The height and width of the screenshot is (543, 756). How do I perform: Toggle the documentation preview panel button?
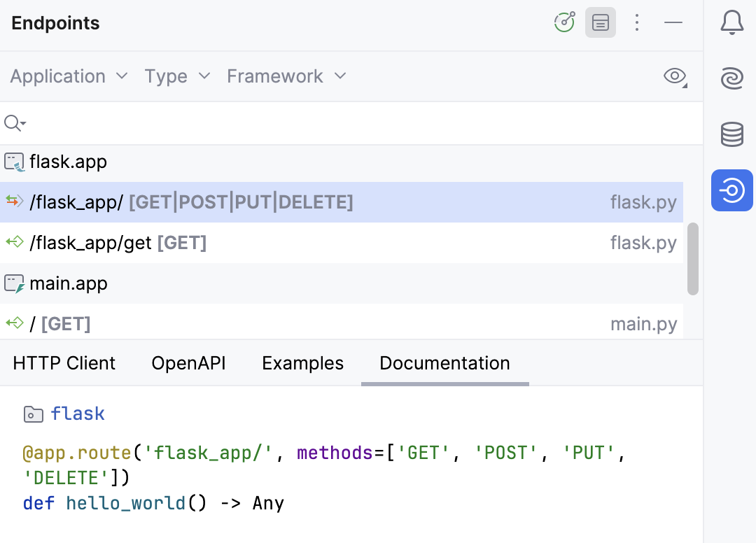click(x=600, y=22)
